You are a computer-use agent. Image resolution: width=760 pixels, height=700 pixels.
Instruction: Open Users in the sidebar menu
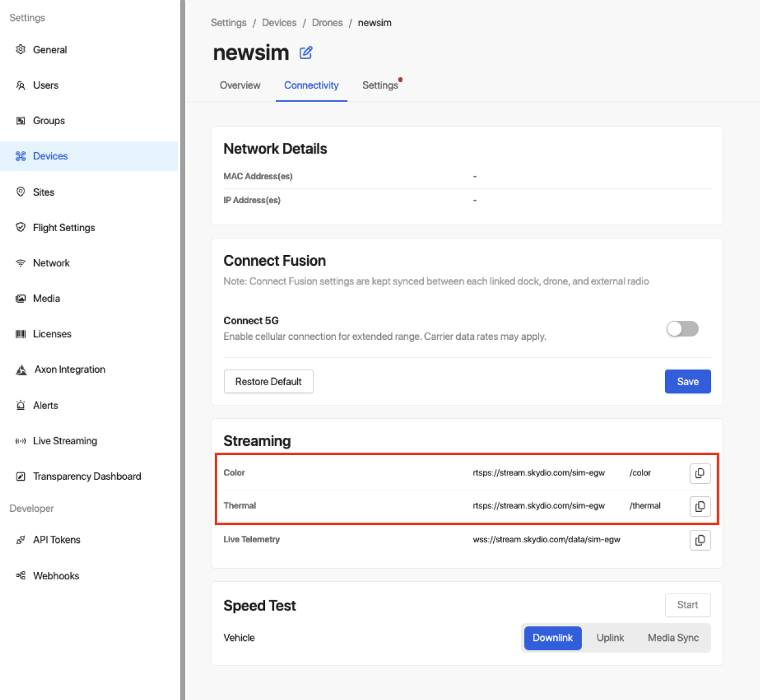[89, 85]
